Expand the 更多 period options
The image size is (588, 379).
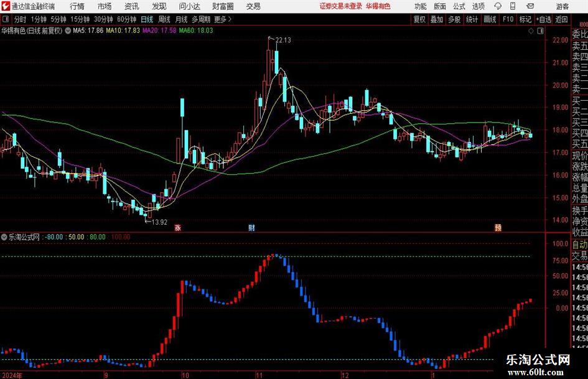click(x=223, y=19)
